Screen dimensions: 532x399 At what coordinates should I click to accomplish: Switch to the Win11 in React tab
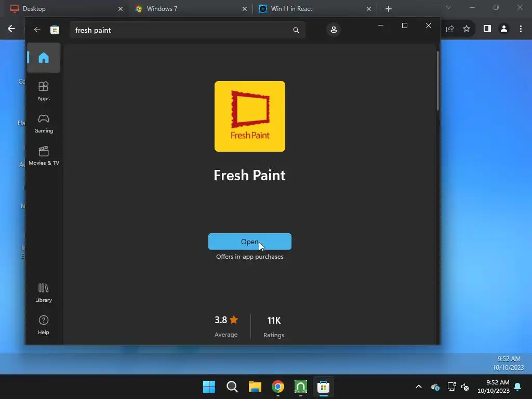[315, 9]
